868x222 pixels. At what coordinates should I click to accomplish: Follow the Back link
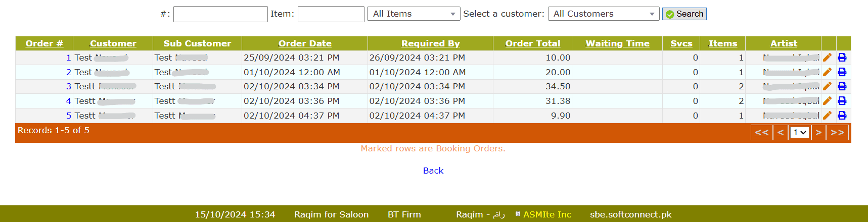[433, 171]
